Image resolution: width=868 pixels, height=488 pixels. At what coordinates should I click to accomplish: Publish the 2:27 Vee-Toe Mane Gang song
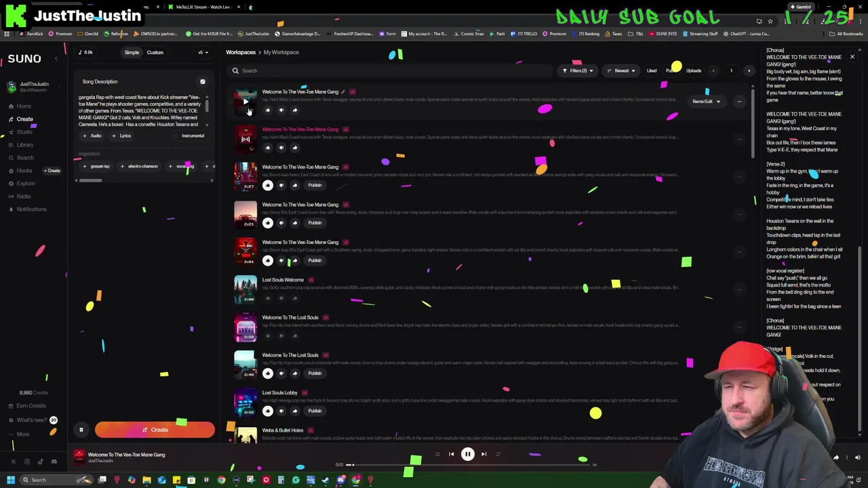coord(315,185)
